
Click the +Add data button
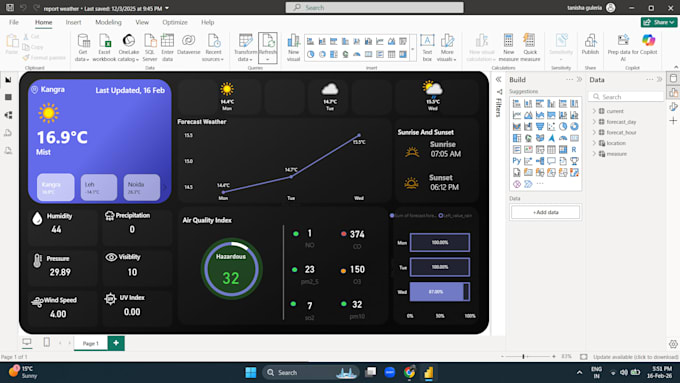point(545,212)
